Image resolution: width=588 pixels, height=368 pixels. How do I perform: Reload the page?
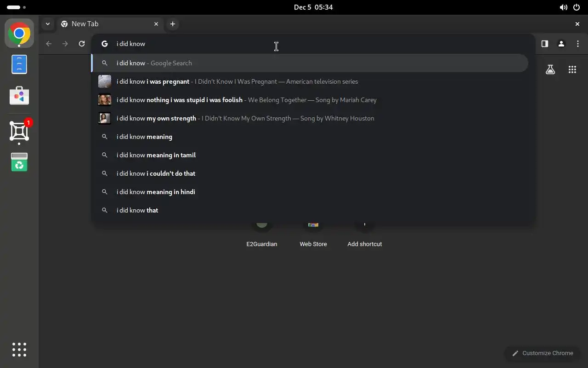coord(82,44)
